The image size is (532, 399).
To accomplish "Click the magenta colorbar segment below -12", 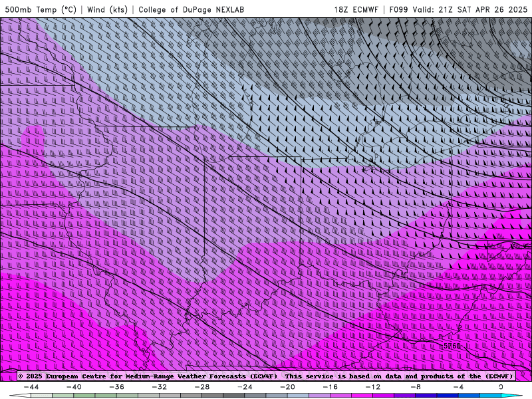I will click(362, 396).
